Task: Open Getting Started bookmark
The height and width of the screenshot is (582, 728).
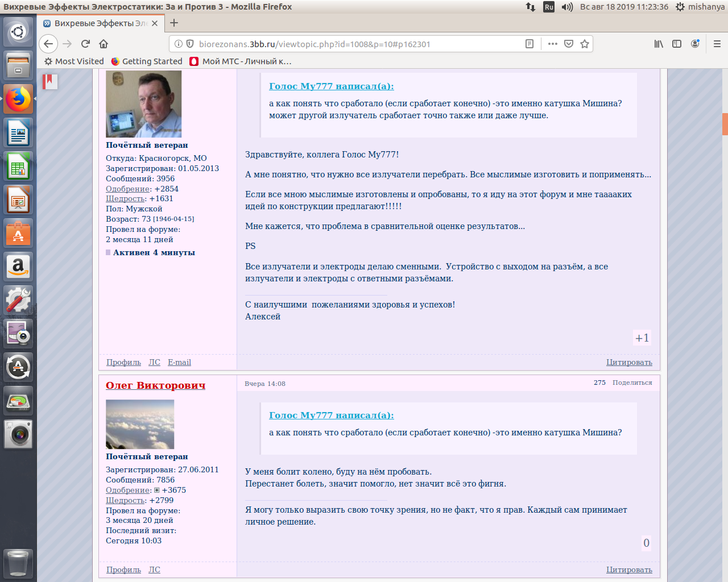Action: [x=147, y=61]
